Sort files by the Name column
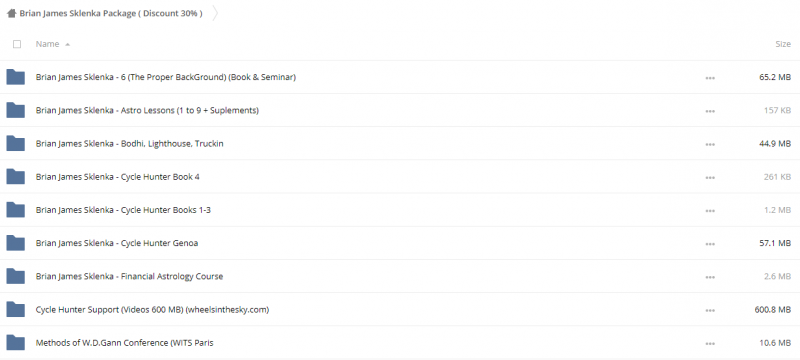This screenshot has height=360, width=800. (47, 44)
